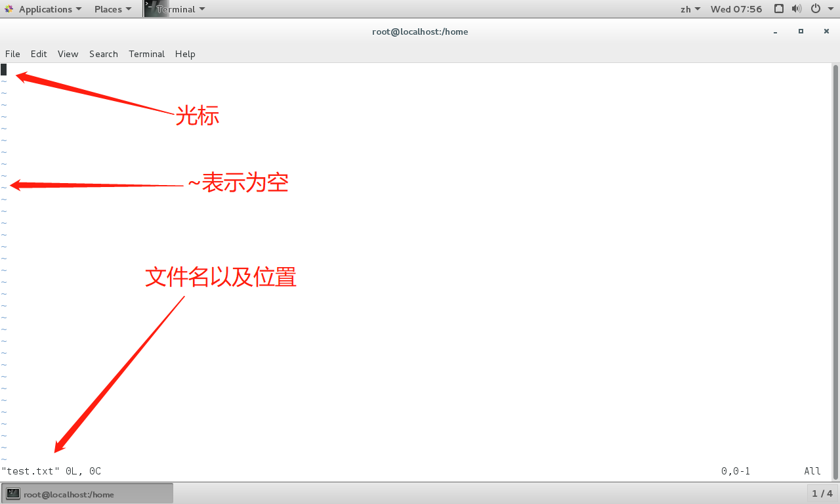Click the terminal's vertical scrollbar

coord(835,262)
